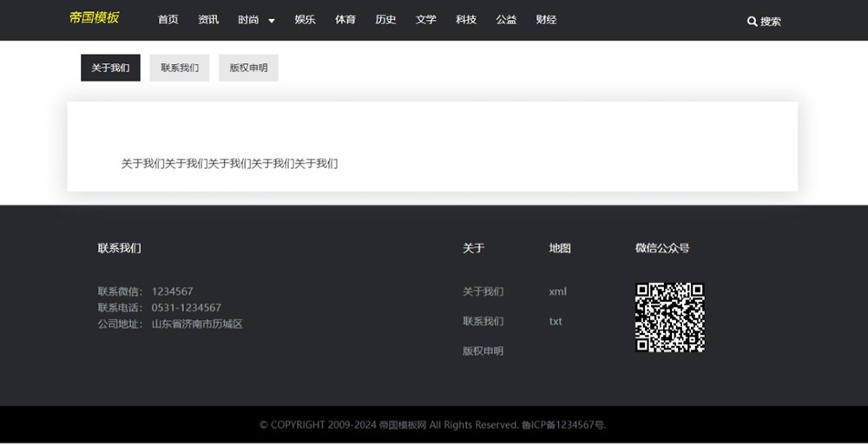Select the 关于我们 tab button
Viewport: 868px width, 444px height.
(x=110, y=68)
